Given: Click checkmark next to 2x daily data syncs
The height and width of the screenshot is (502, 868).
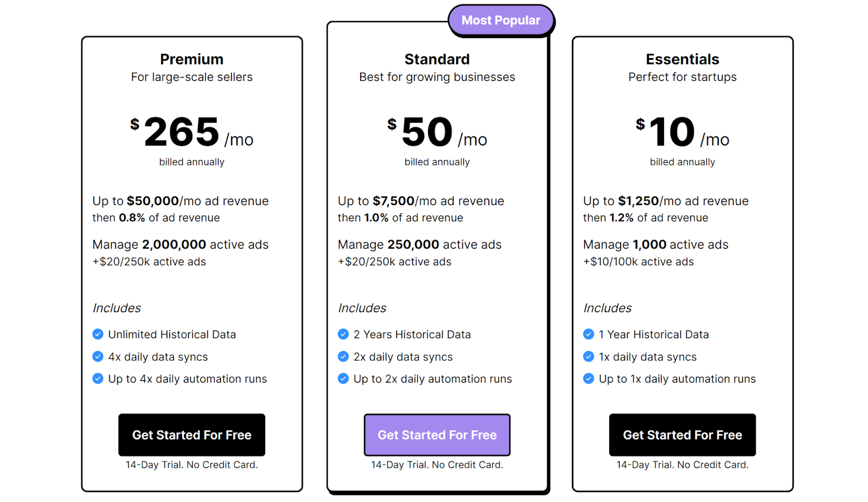Looking at the screenshot, I should (343, 357).
